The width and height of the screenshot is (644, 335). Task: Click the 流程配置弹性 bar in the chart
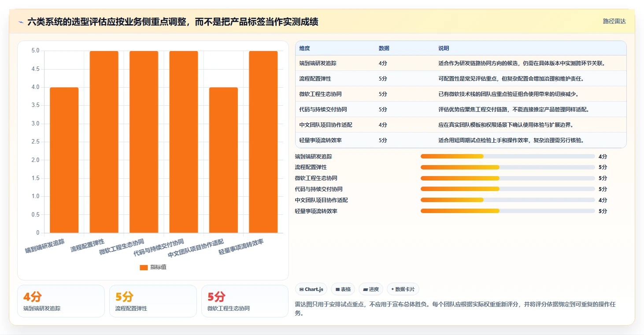pyautogui.click(x=104, y=142)
